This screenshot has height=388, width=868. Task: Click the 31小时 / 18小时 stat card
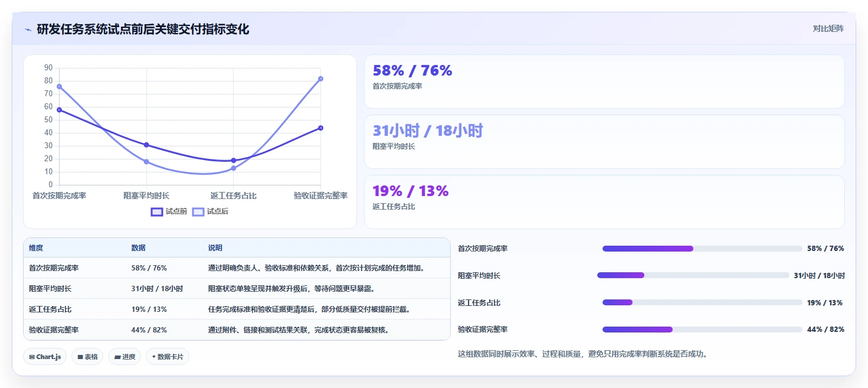point(604,142)
